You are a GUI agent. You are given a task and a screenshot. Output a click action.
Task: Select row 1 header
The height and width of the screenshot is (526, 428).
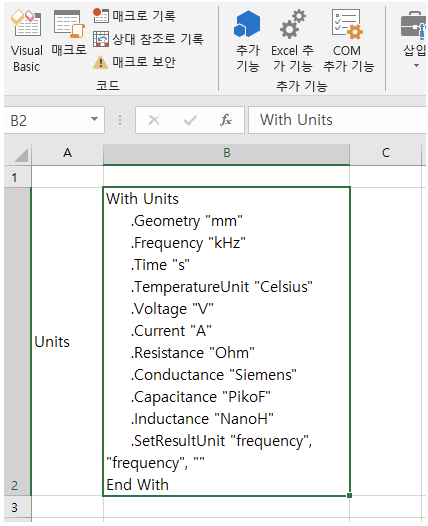pos(17,177)
